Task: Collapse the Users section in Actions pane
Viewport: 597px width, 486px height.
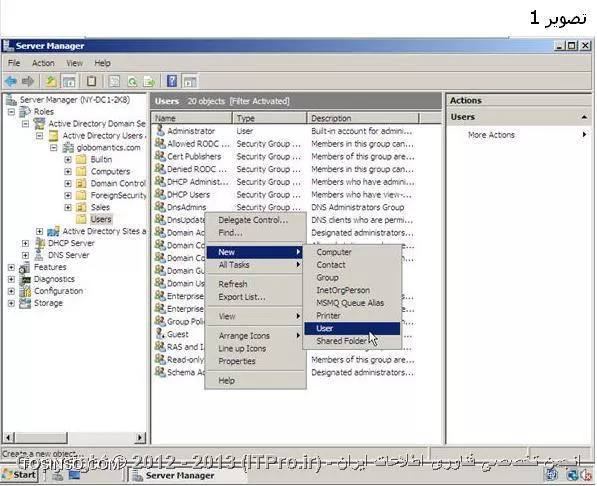Action: coord(584,117)
